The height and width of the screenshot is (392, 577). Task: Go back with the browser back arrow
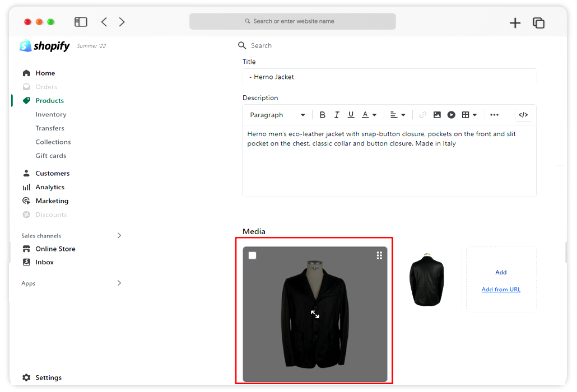click(104, 22)
